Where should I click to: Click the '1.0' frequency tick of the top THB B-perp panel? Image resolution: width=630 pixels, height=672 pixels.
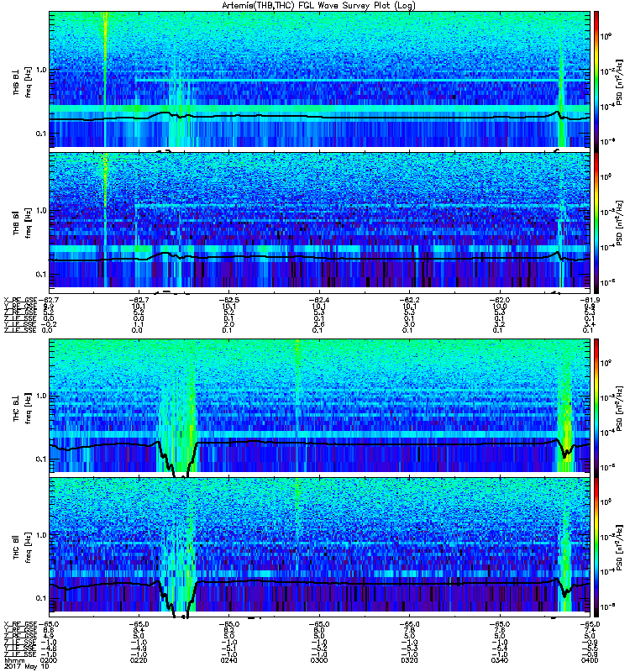[40, 70]
